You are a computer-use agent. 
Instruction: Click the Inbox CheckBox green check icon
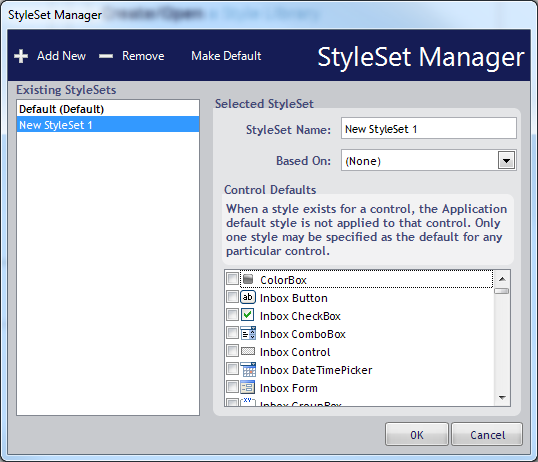coord(248,315)
